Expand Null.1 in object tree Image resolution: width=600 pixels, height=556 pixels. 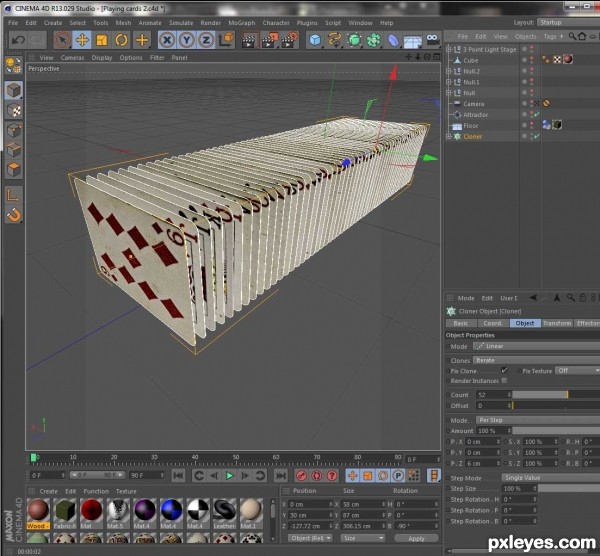449,82
